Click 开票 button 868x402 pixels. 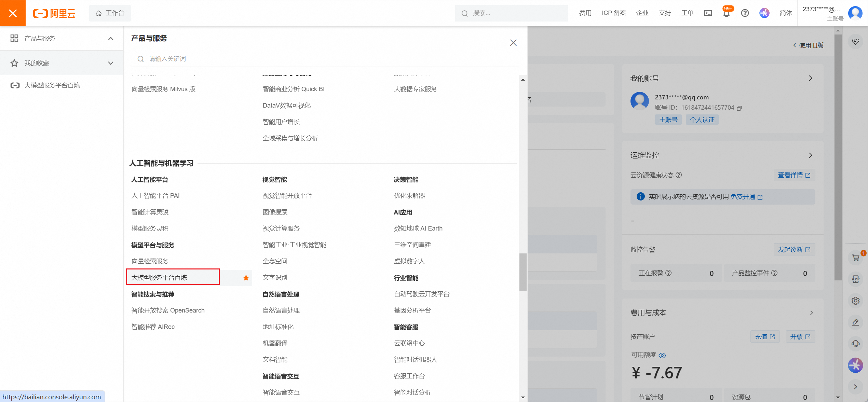[x=800, y=336]
